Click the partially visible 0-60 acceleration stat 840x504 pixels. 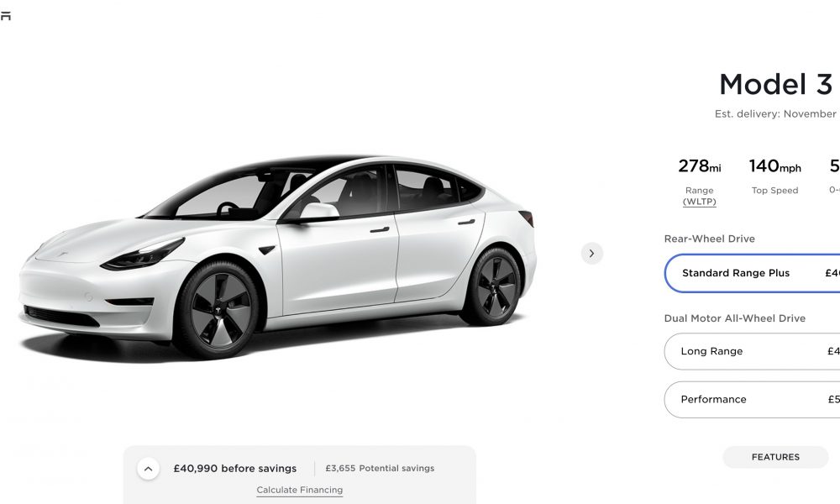coord(834,176)
